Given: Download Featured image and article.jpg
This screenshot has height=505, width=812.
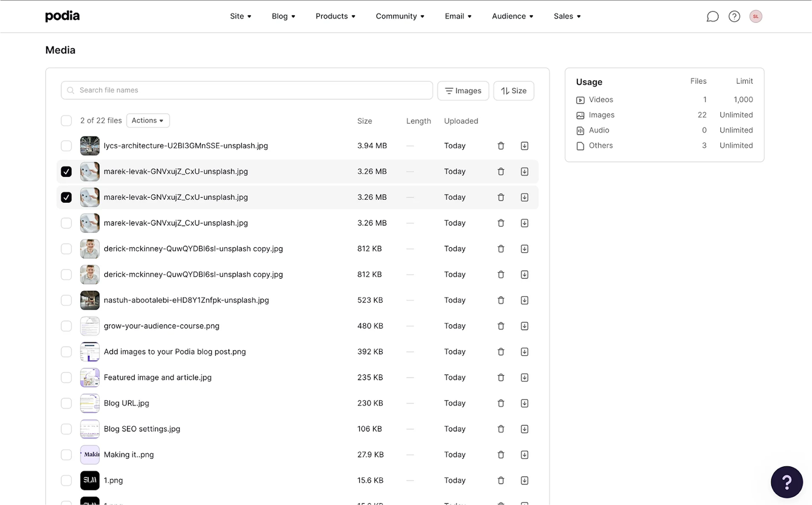Looking at the screenshot, I should coord(524,377).
